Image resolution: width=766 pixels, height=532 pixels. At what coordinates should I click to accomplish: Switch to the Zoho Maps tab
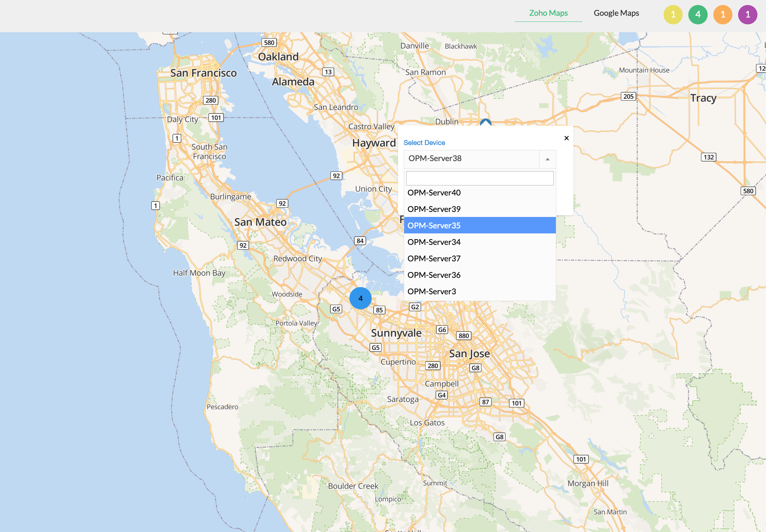548,13
